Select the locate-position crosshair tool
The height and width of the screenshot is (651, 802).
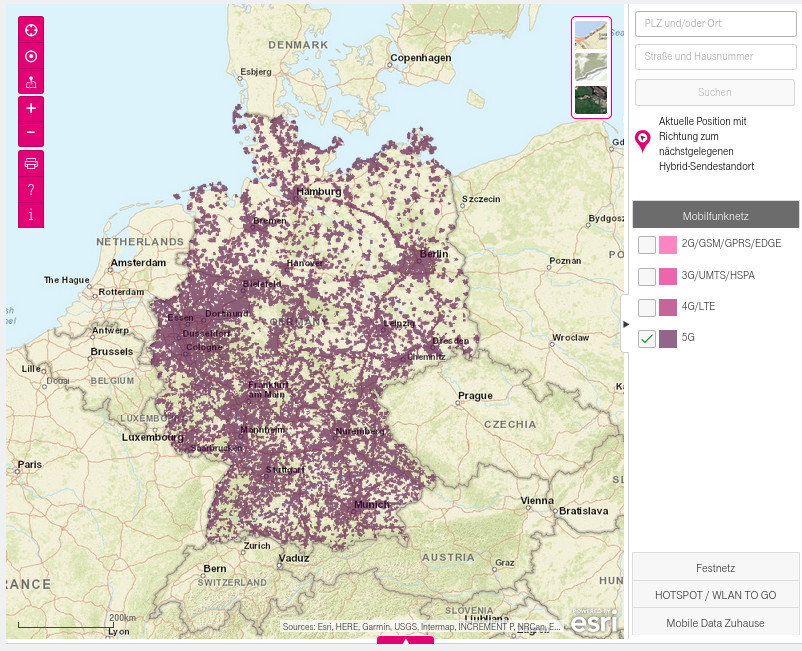coord(30,29)
